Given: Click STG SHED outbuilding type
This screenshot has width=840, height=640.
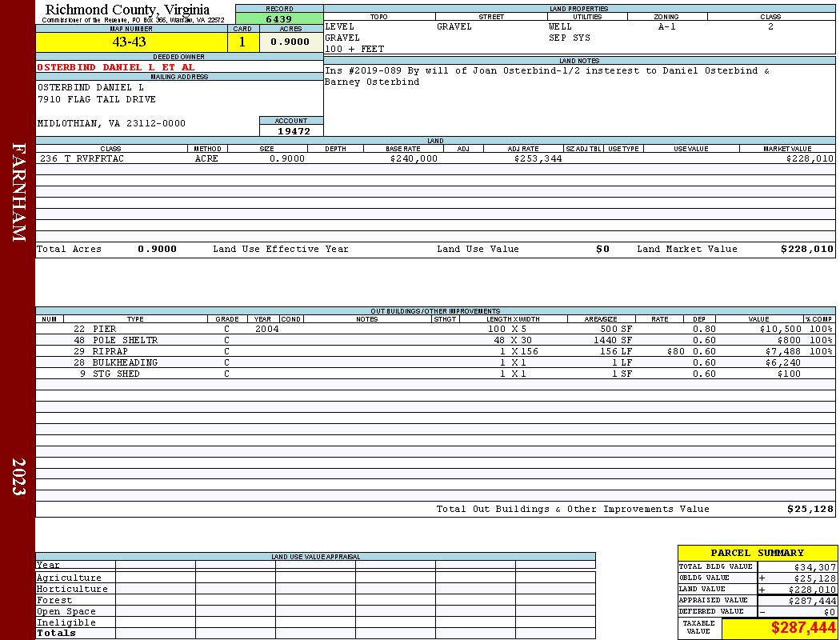Looking at the screenshot, I should [x=116, y=374].
